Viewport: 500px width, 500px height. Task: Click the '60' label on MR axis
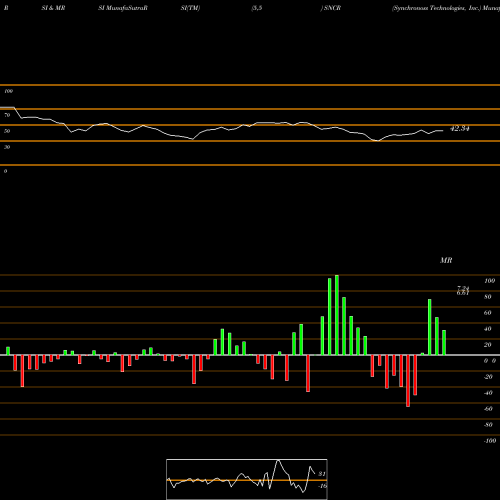(x=488, y=313)
